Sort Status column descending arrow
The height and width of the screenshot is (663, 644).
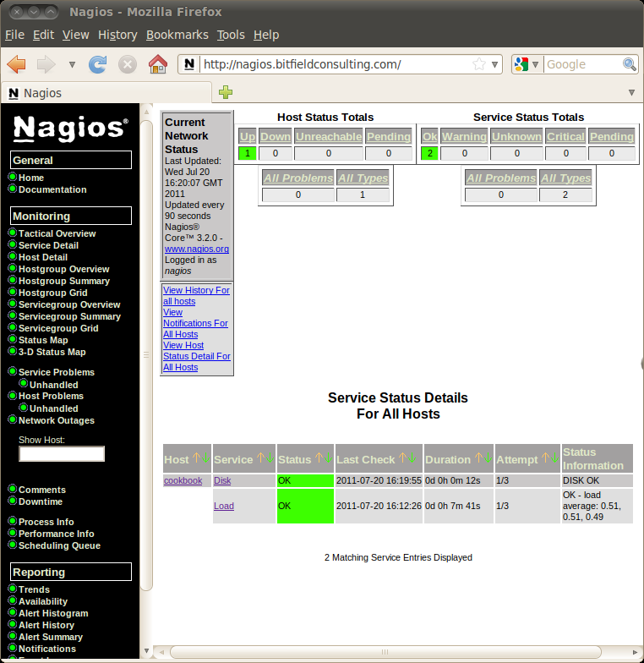pos(328,459)
